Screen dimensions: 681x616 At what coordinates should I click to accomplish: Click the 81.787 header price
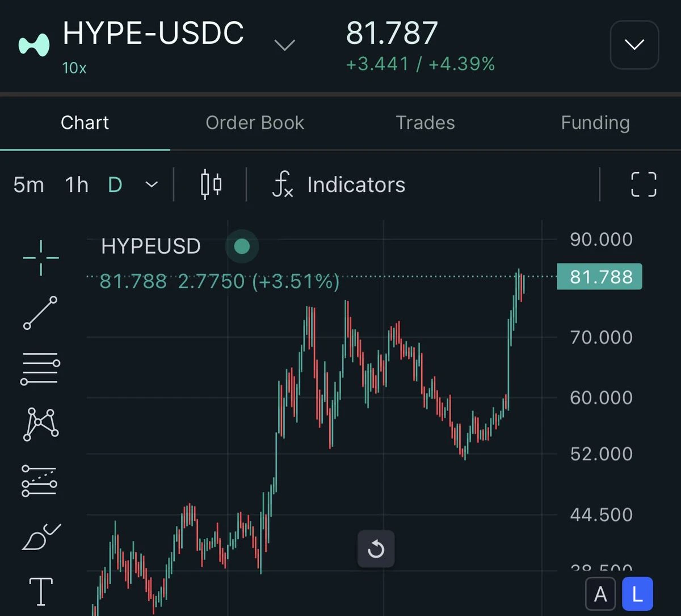tap(392, 33)
